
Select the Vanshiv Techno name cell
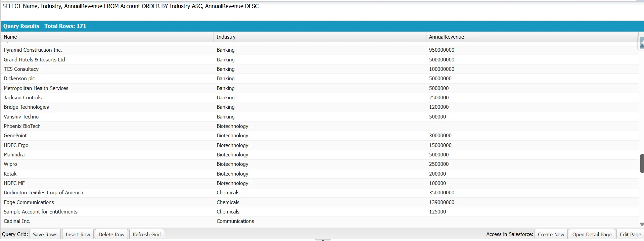(107, 116)
